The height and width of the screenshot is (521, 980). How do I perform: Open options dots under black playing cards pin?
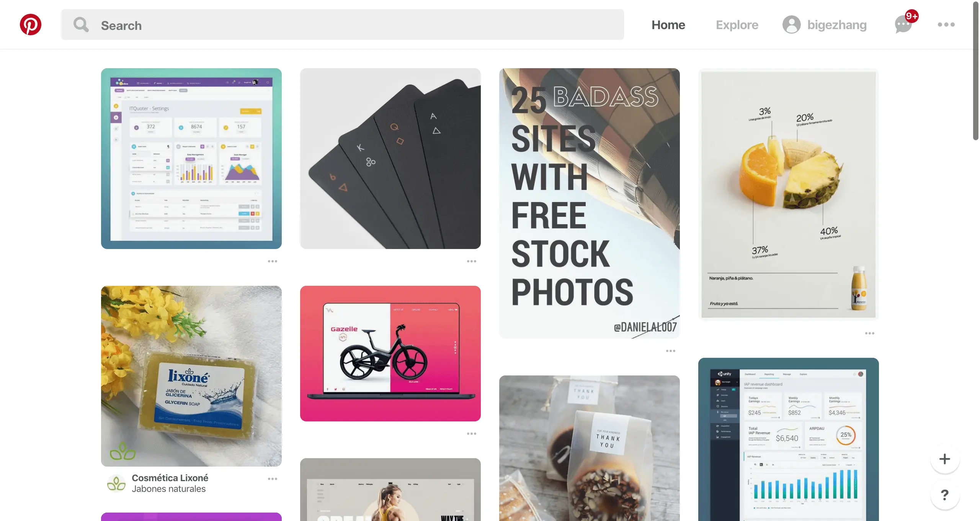(x=472, y=261)
